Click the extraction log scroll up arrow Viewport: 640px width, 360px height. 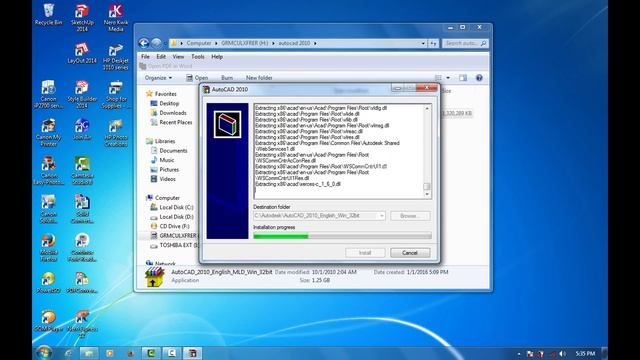(x=427, y=109)
